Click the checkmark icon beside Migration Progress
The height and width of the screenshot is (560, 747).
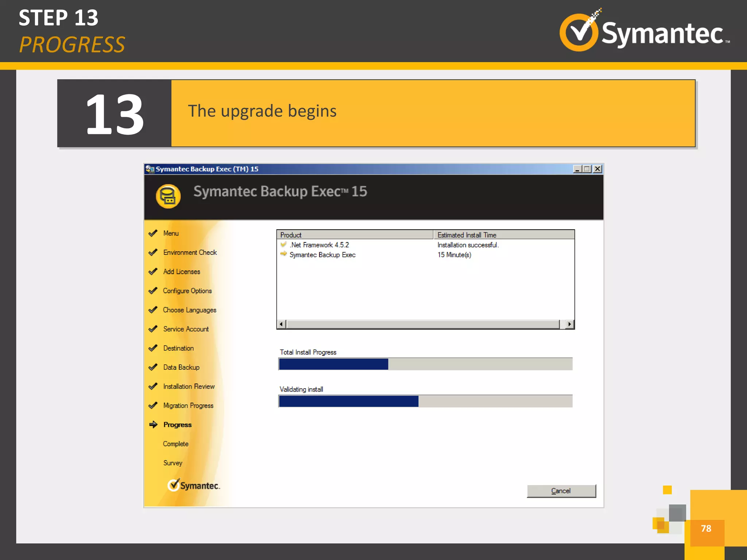point(153,405)
